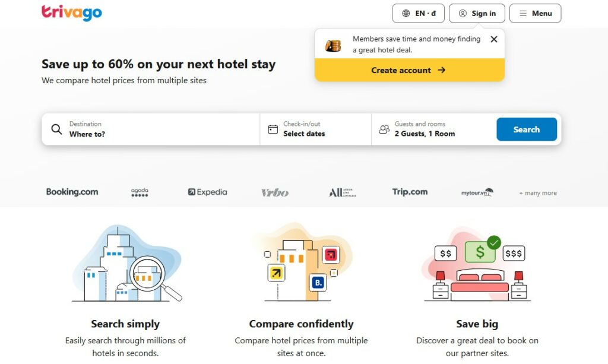
Task: Click the guests icon next to 2 Guests
Action: (385, 128)
